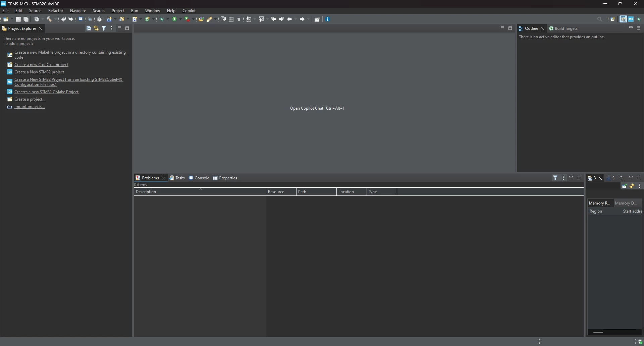Click the new C source folder icon
The image size is (644, 346).
coord(122,19)
